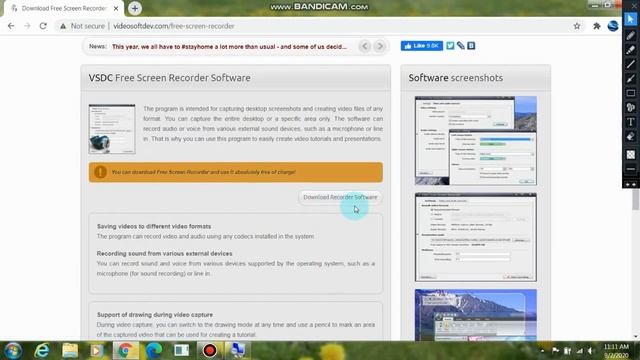
Task: Open a new browser tab
Action: (135, 8)
